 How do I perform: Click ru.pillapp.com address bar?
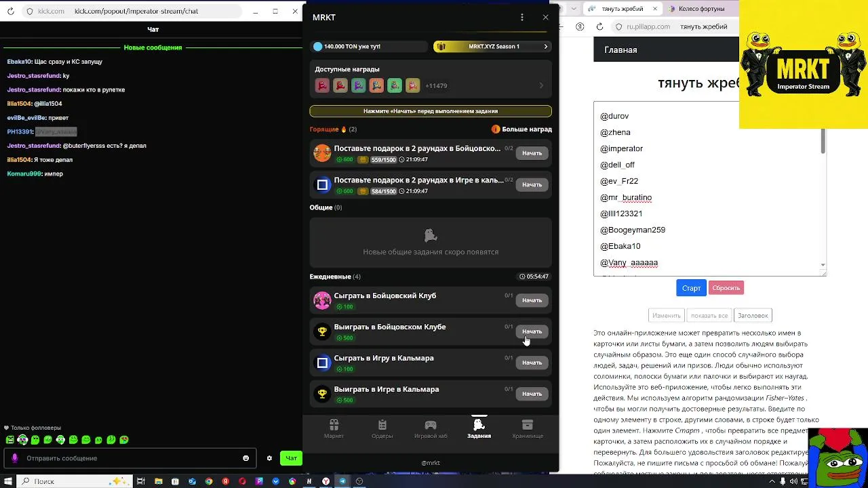(676, 26)
